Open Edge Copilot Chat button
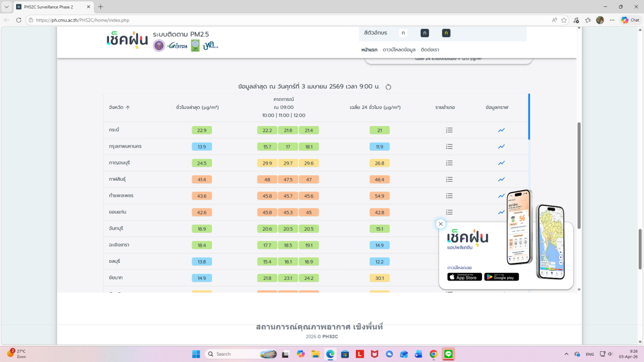Viewport: 644px width, 362px height. [630, 20]
